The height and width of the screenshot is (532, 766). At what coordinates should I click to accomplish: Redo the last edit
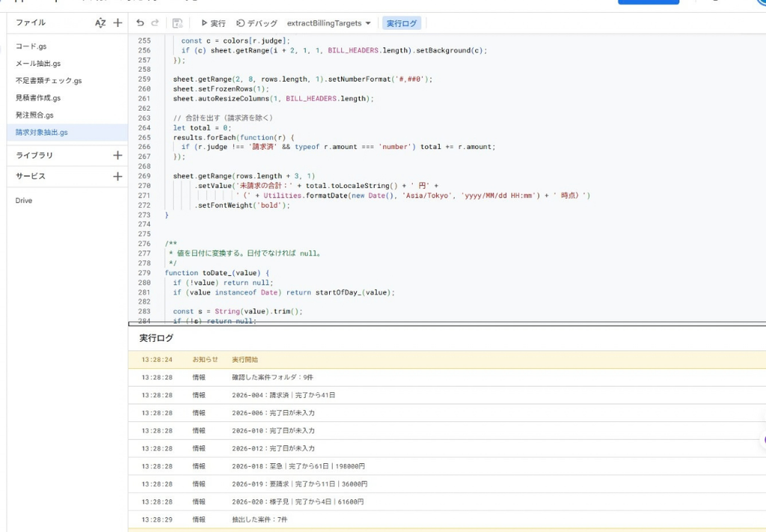click(x=155, y=22)
